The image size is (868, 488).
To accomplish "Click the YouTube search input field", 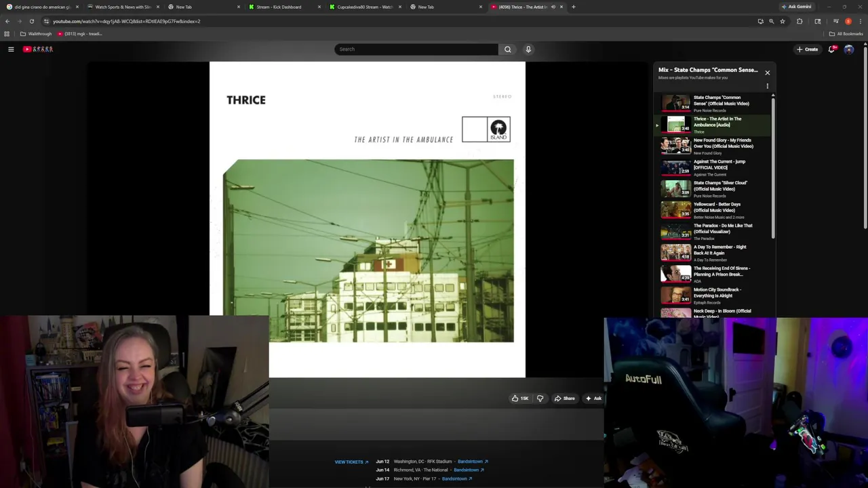I will [x=416, y=49].
